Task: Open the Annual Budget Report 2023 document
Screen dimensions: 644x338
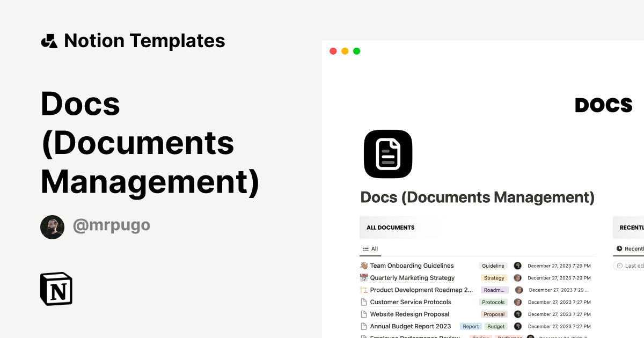Action: point(410,326)
